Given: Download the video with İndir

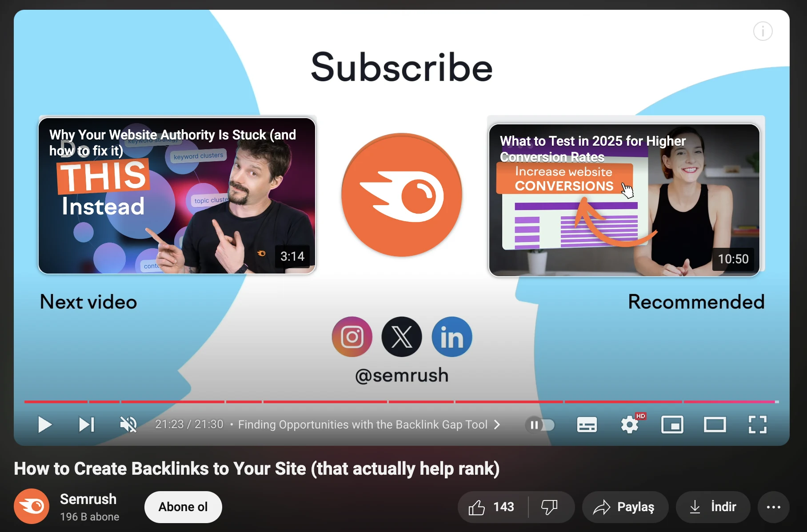Looking at the screenshot, I should tap(713, 507).
